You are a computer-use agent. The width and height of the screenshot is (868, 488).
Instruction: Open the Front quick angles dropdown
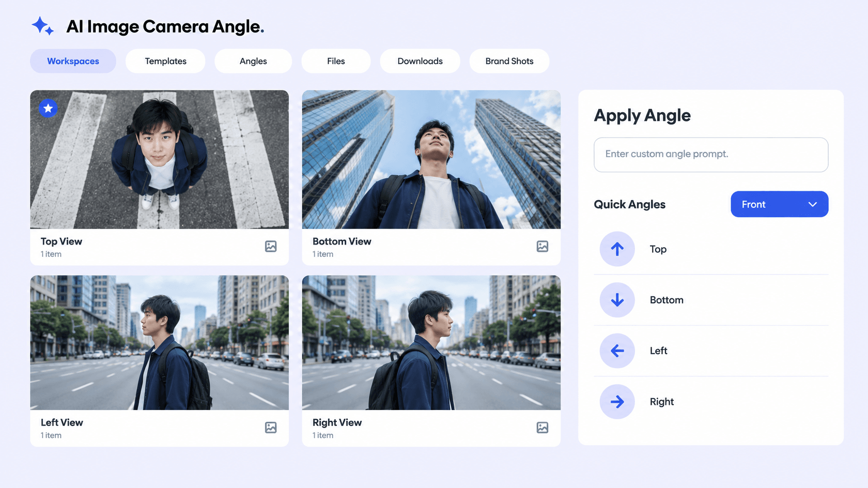pos(779,204)
